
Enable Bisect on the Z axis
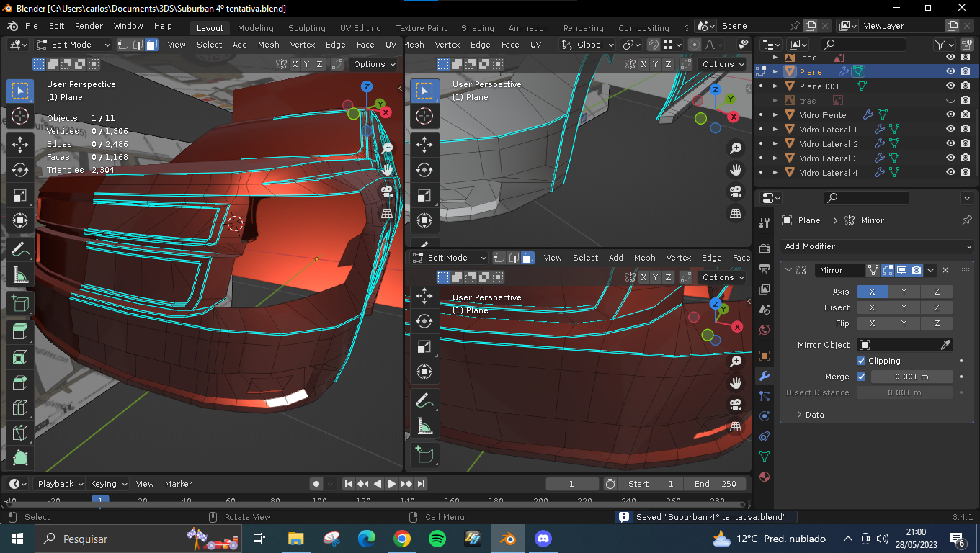pos(937,307)
